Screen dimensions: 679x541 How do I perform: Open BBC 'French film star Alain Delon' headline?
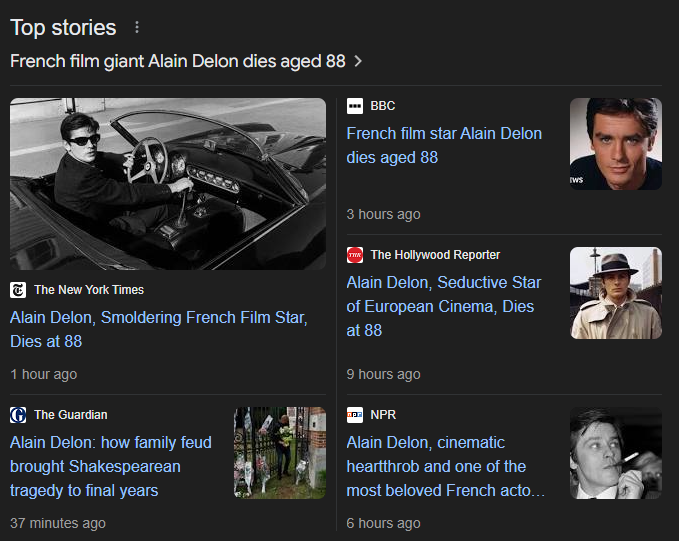pyautogui.click(x=444, y=145)
